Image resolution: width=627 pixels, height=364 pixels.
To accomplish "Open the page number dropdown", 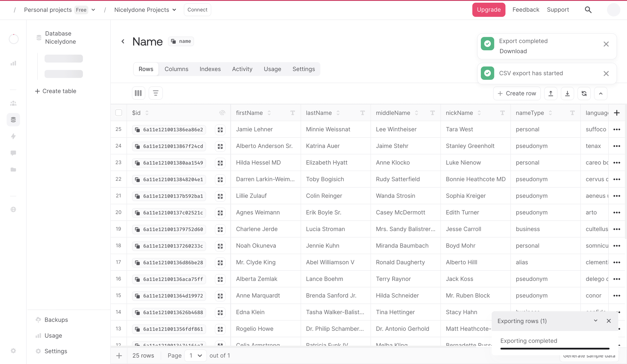I will click(x=195, y=355).
